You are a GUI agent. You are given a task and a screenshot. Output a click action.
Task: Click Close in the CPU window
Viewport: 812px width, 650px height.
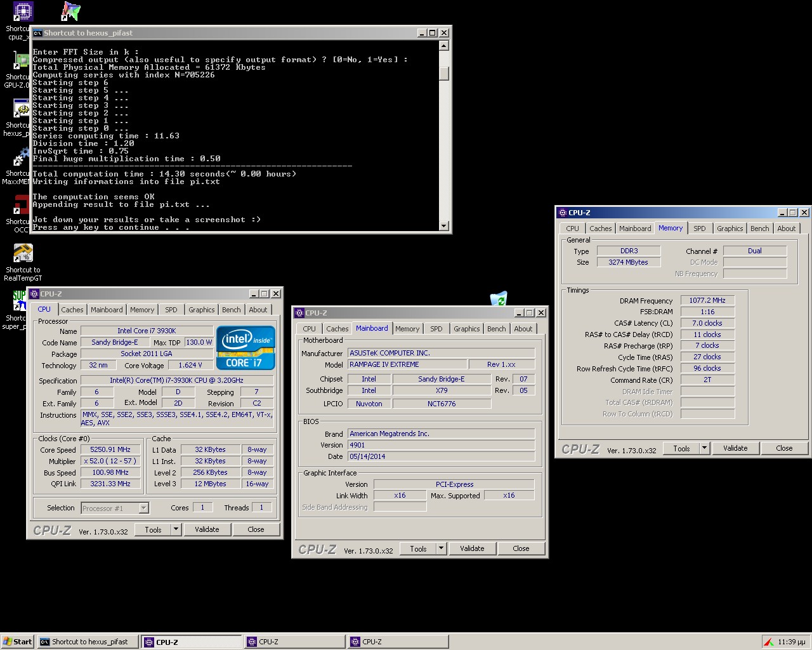pyautogui.click(x=256, y=529)
